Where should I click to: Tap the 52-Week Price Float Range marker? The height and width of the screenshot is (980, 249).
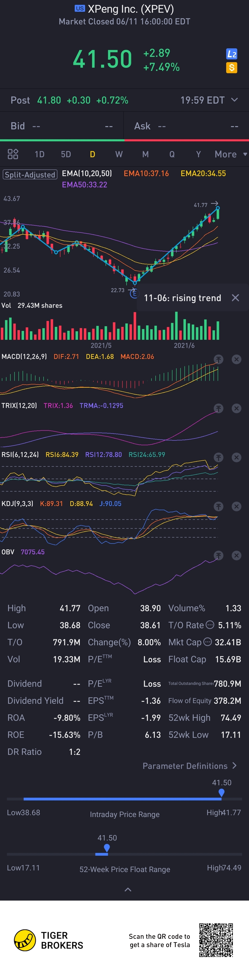107,848
